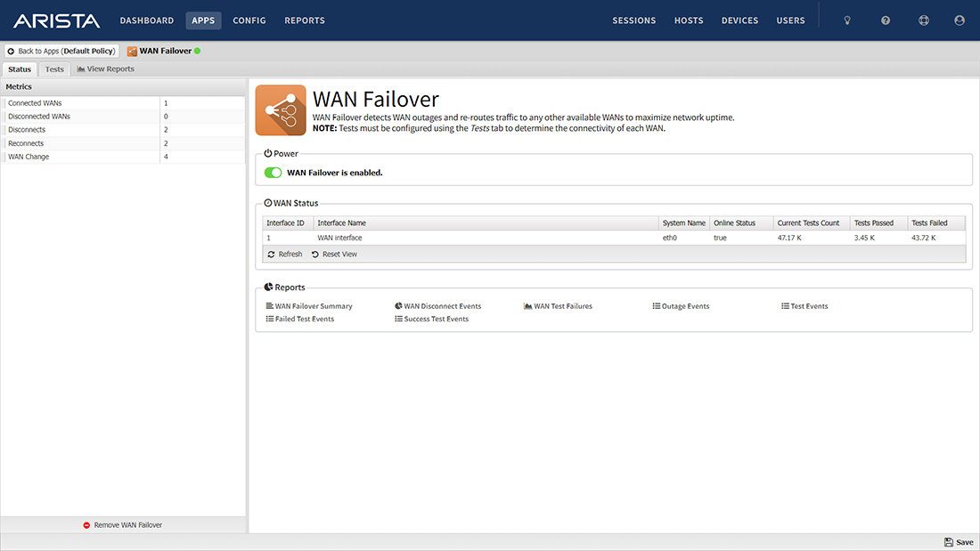Open Outage Events report link
The image size is (980, 551).
coord(682,306)
